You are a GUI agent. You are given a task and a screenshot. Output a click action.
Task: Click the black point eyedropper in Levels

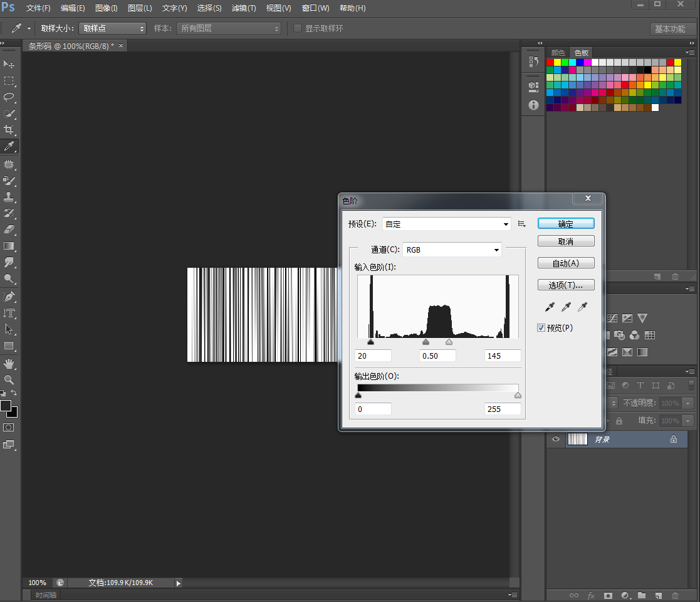550,307
